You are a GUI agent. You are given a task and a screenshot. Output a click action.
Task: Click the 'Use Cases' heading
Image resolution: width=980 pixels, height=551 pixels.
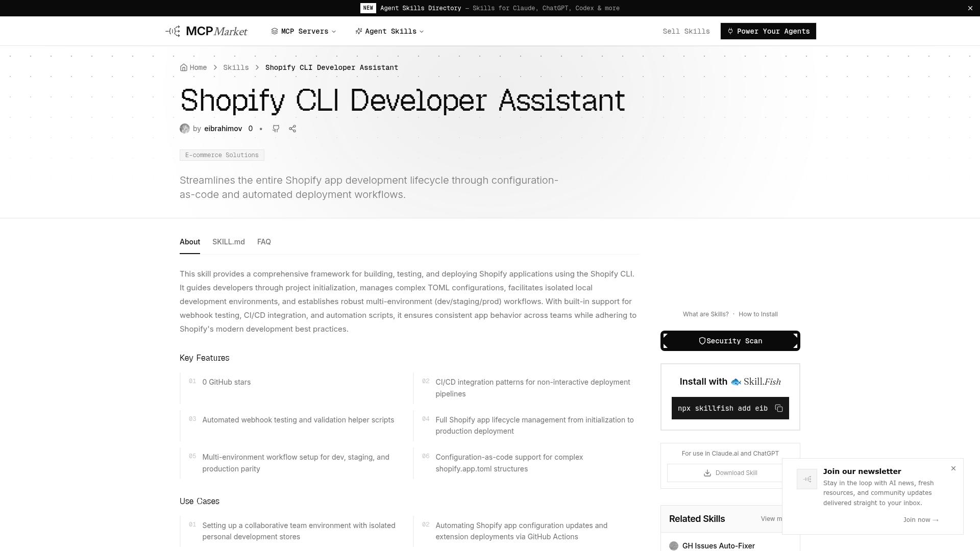200,502
